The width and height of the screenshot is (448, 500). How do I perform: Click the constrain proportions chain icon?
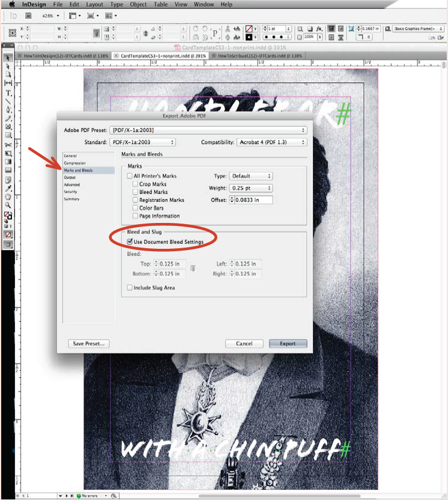(x=96, y=33)
